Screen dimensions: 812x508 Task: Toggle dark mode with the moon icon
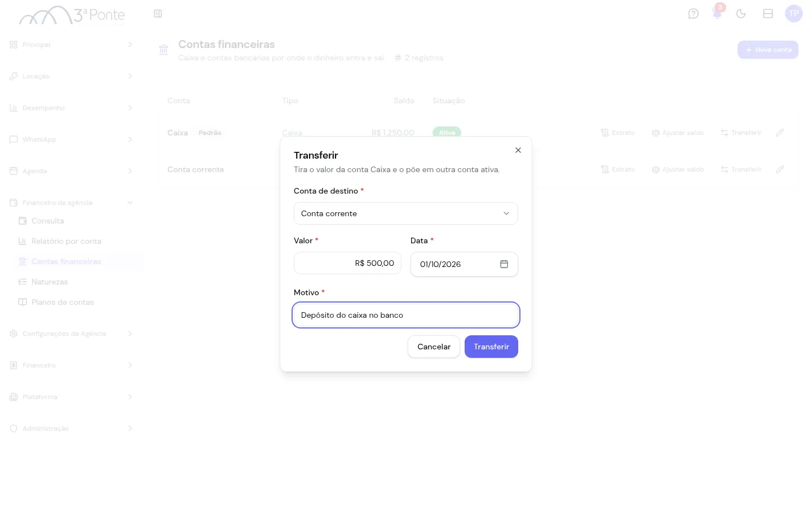[741, 14]
